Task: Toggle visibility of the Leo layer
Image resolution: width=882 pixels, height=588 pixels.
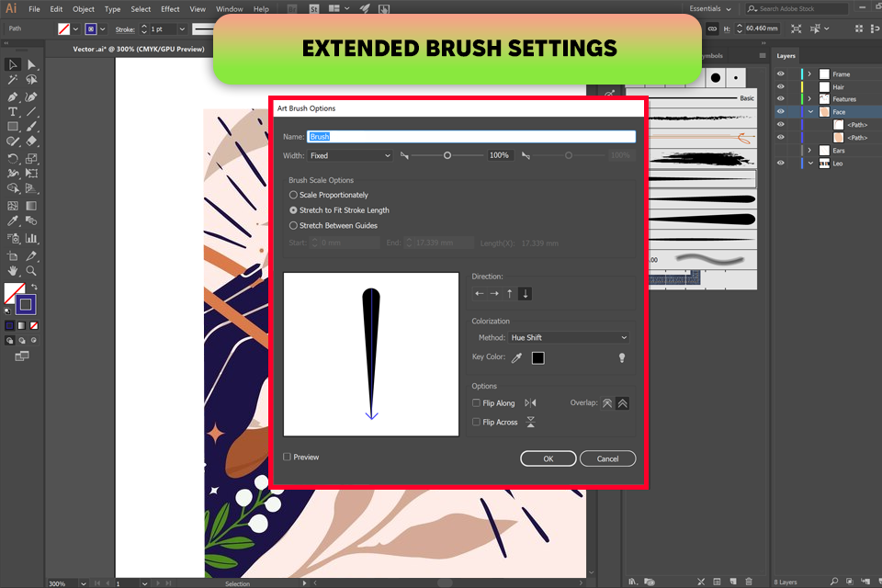Action: (x=781, y=164)
